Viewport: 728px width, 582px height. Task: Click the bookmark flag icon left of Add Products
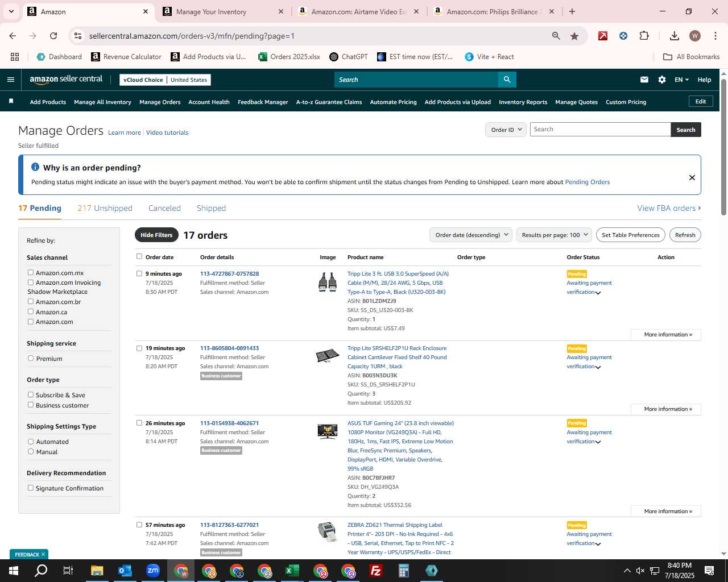tap(11, 102)
